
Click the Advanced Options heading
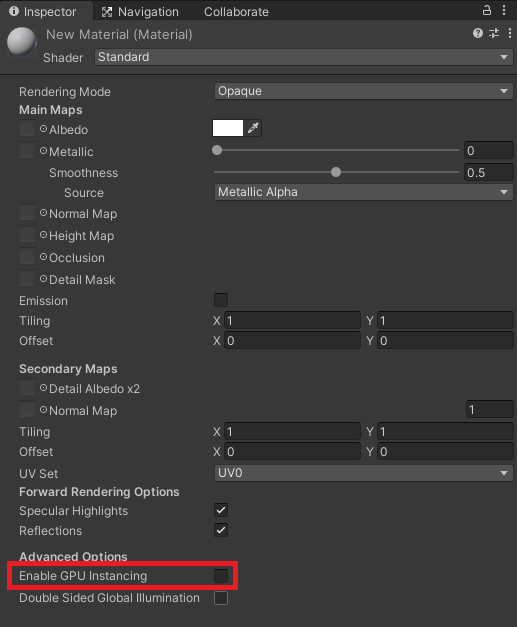point(73,556)
